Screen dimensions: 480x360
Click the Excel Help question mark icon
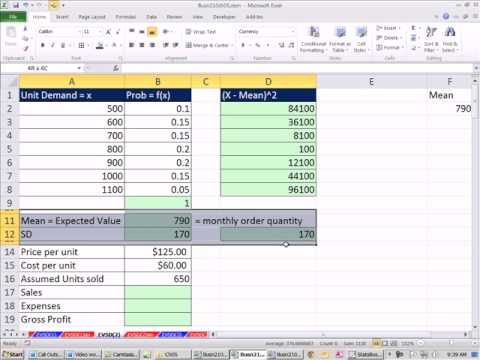(x=446, y=16)
